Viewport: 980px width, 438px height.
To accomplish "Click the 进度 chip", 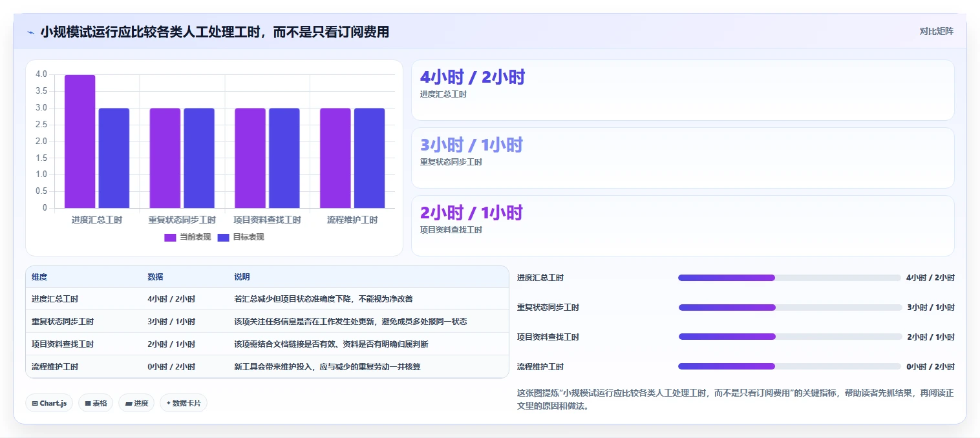I will coord(136,403).
